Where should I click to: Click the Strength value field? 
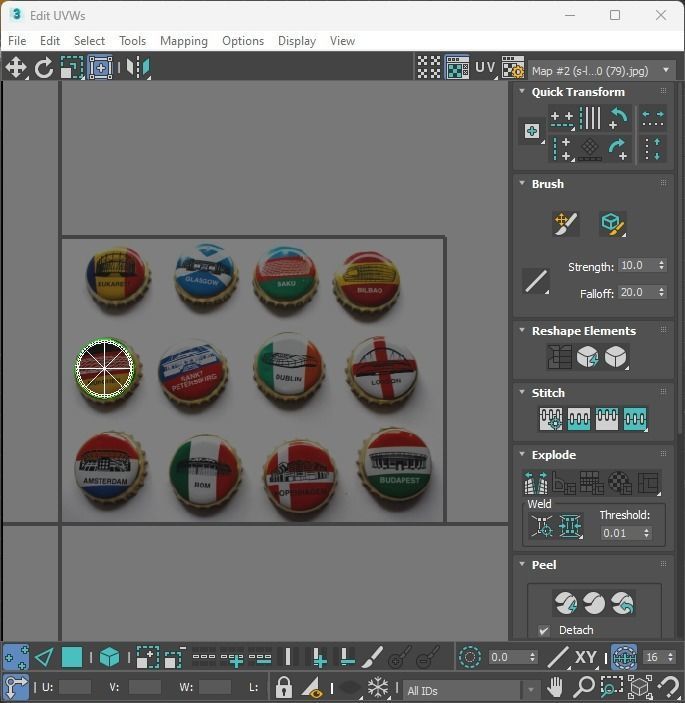[637, 265]
